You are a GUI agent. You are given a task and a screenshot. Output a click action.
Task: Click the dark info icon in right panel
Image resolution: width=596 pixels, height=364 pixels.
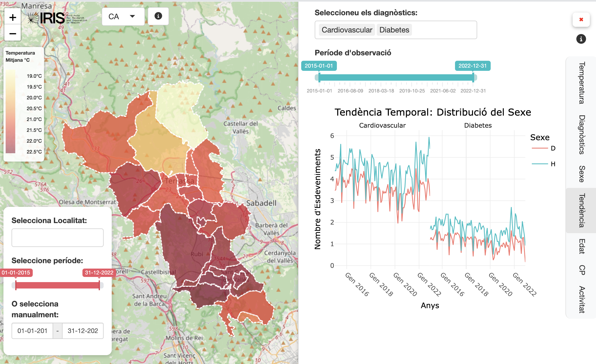click(581, 39)
